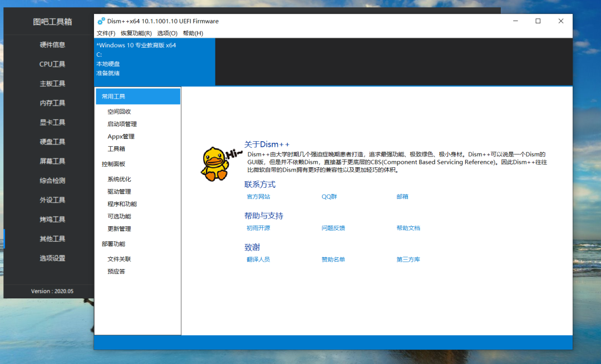Click the 邮箱 contact link
The image size is (601, 364).
coord(402,196)
